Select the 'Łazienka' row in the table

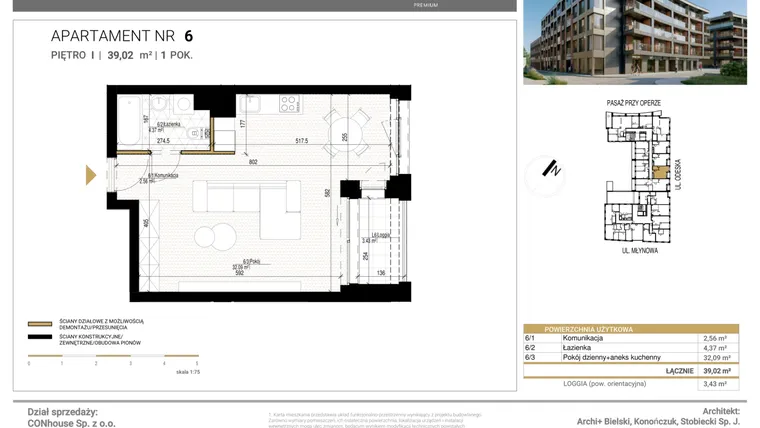click(632, 348)
